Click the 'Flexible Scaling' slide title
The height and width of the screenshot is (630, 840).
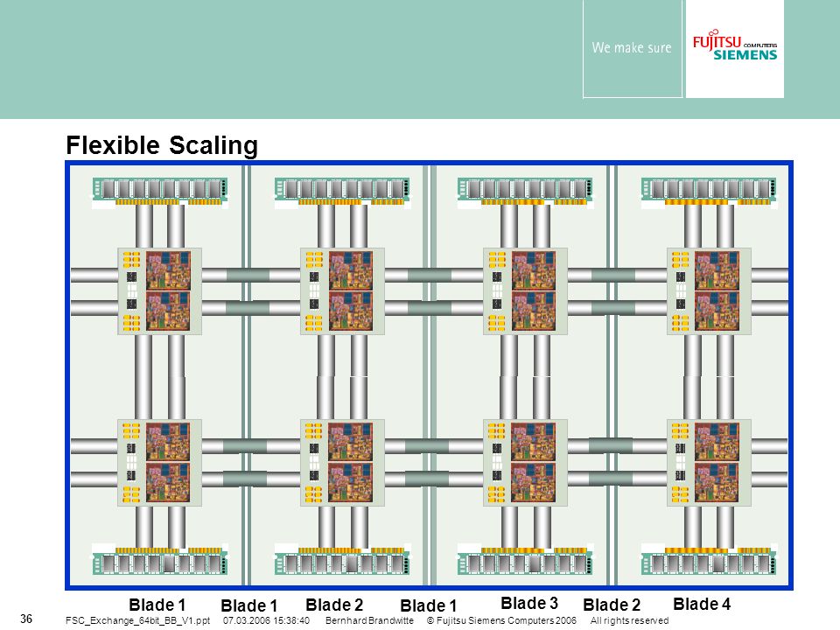coord(162,145)
